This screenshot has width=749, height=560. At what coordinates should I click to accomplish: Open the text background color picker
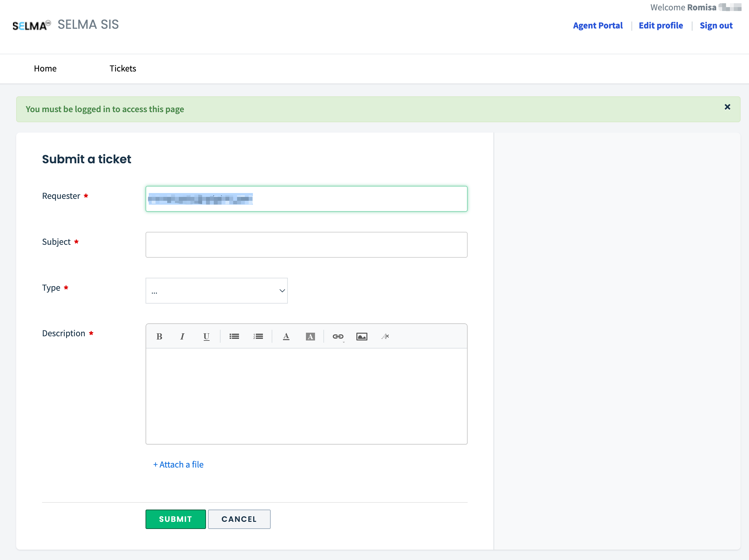point(310,337)
